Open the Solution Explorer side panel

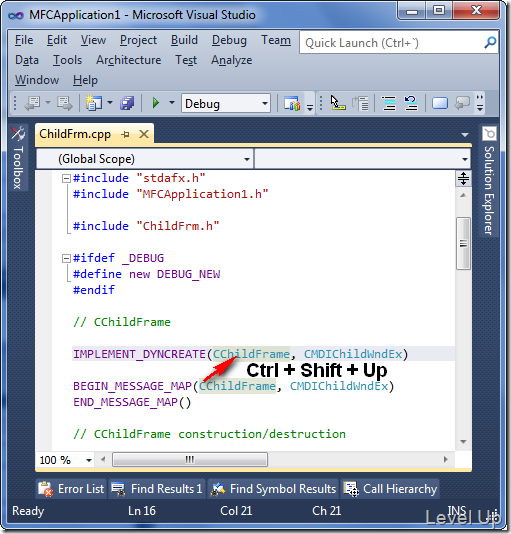point(490,180)
